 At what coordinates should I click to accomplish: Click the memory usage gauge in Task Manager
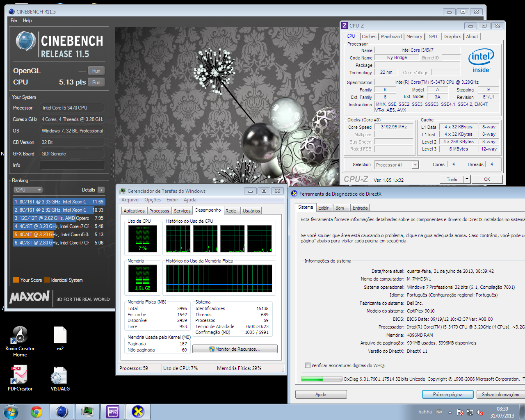[142, 278]
